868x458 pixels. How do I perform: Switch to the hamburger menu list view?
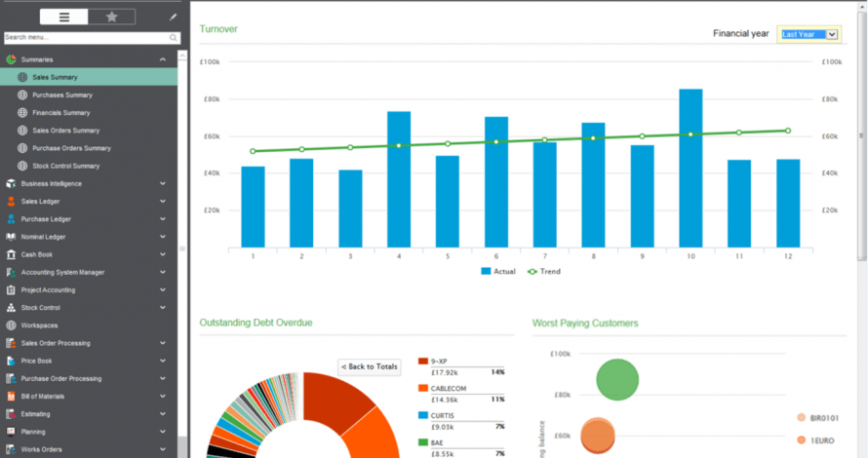click(x=63, y=18)
